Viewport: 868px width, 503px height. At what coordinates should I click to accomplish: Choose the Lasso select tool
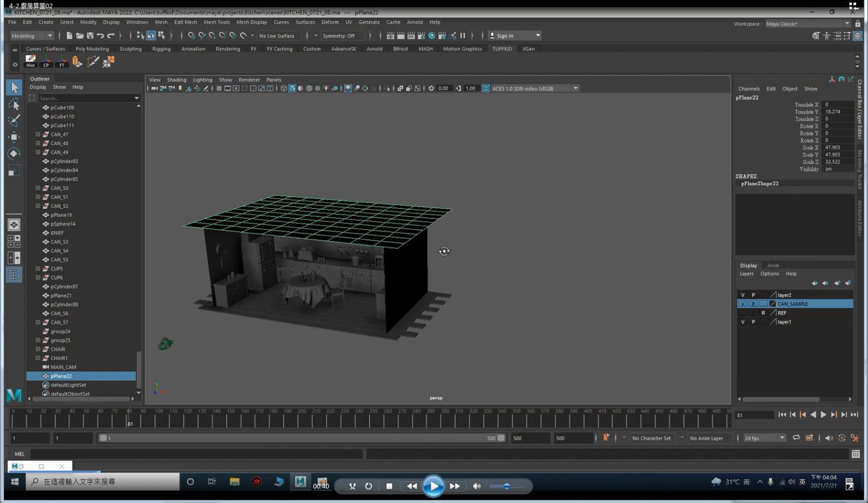(14, 104)
